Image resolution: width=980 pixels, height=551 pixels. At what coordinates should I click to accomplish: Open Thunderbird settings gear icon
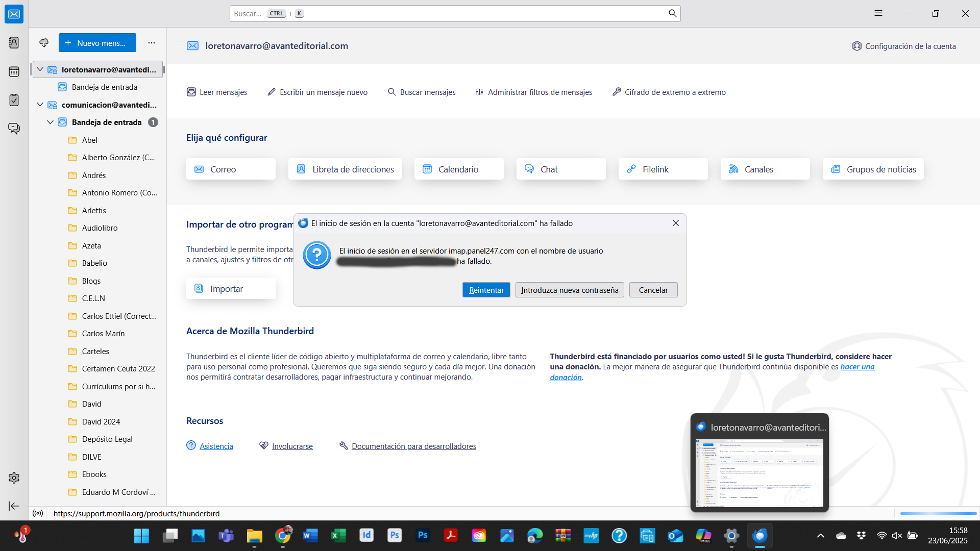(14, 478)
